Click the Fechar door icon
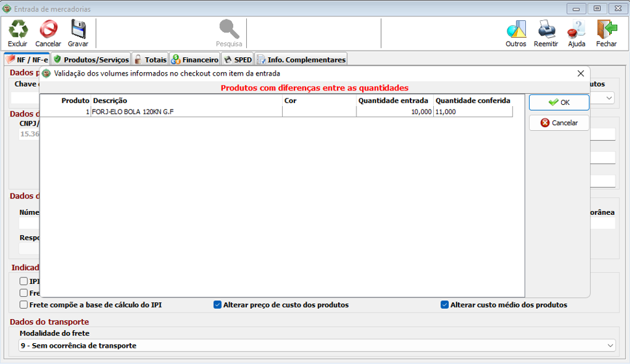630x364 pixels. point(606,30)
